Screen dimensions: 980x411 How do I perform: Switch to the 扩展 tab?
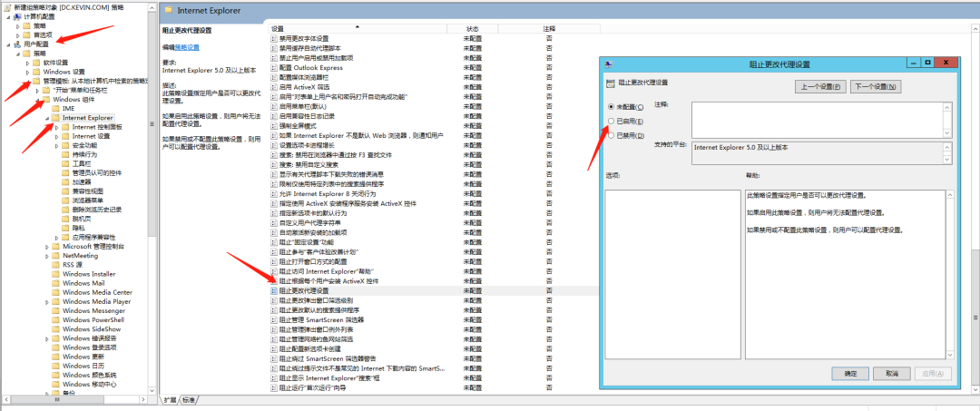170,400
